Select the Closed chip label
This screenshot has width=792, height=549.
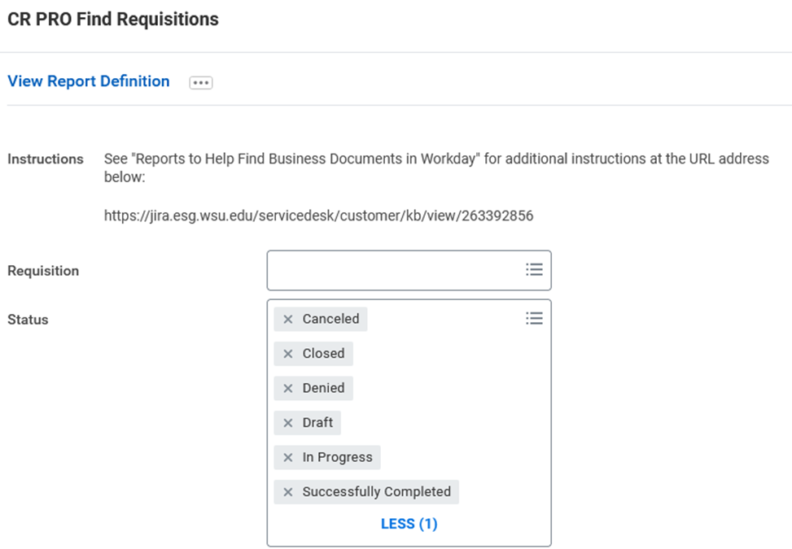coord(323,354)
